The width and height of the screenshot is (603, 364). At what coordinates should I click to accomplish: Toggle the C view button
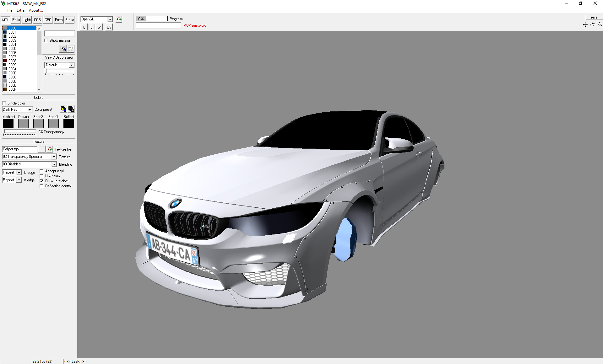91,27
